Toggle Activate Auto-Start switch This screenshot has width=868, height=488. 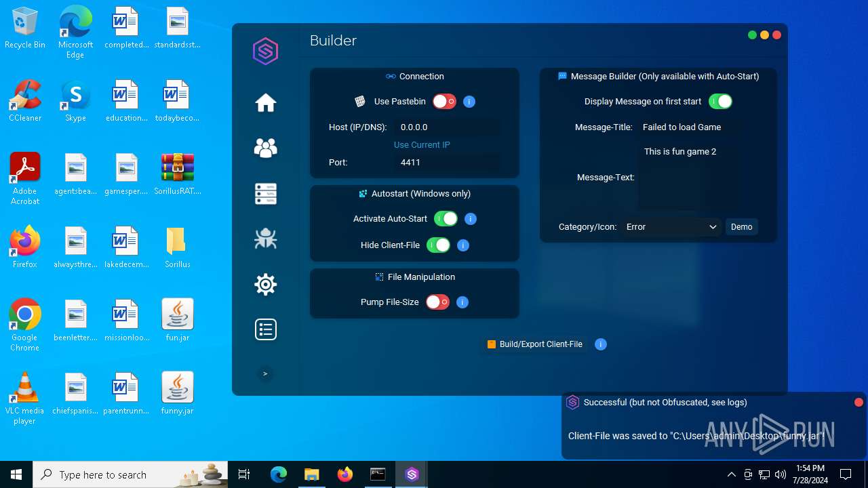coord(446,219)
